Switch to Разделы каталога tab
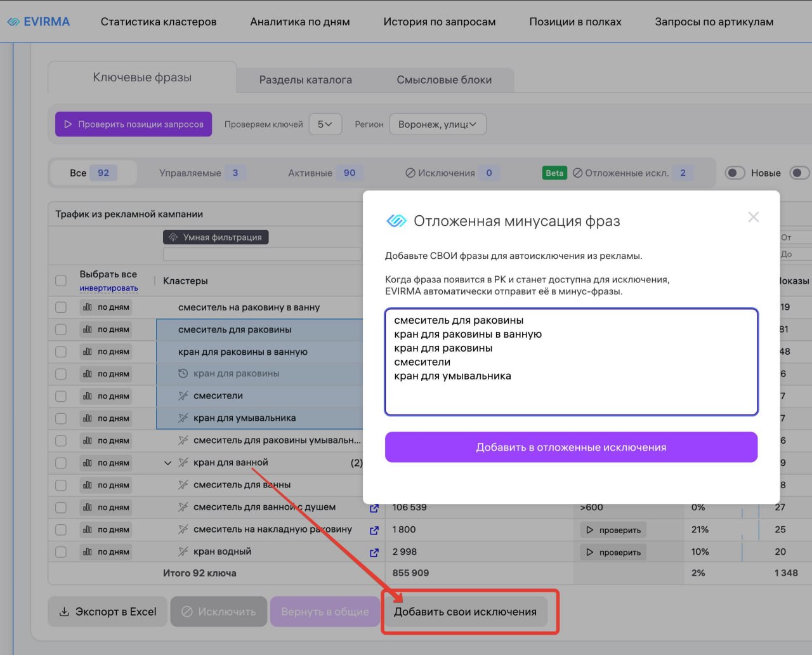This screenshot has width=812, height=655. 306,80
